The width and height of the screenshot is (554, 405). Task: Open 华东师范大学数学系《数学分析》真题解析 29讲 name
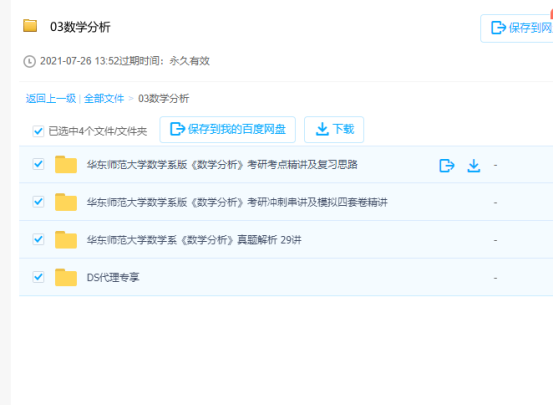(x=194, y=240)
